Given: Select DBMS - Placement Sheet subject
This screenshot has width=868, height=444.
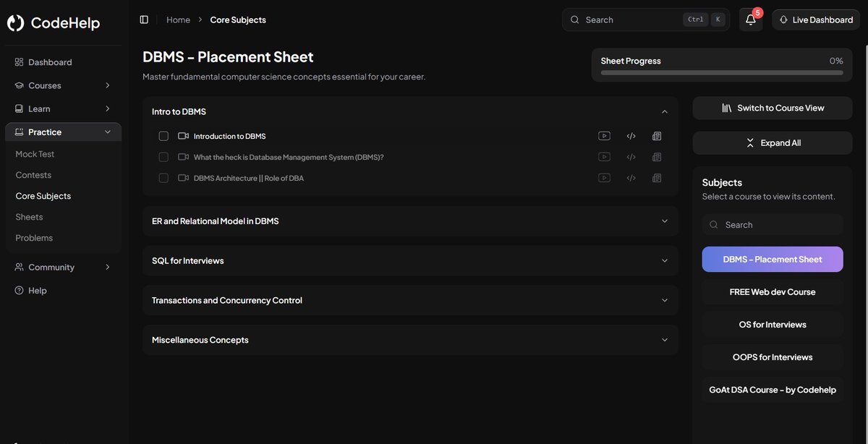Looking at the screenshot, I should click(x=773, y=259).
